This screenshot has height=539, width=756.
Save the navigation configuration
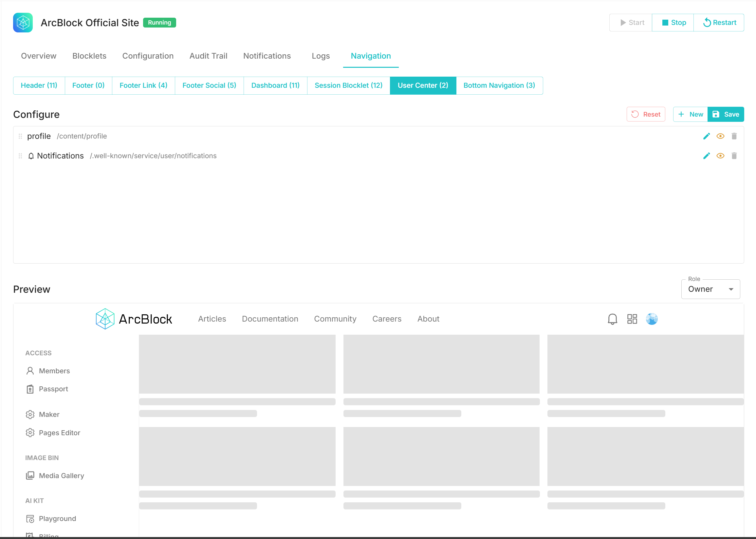pos(726,114)
